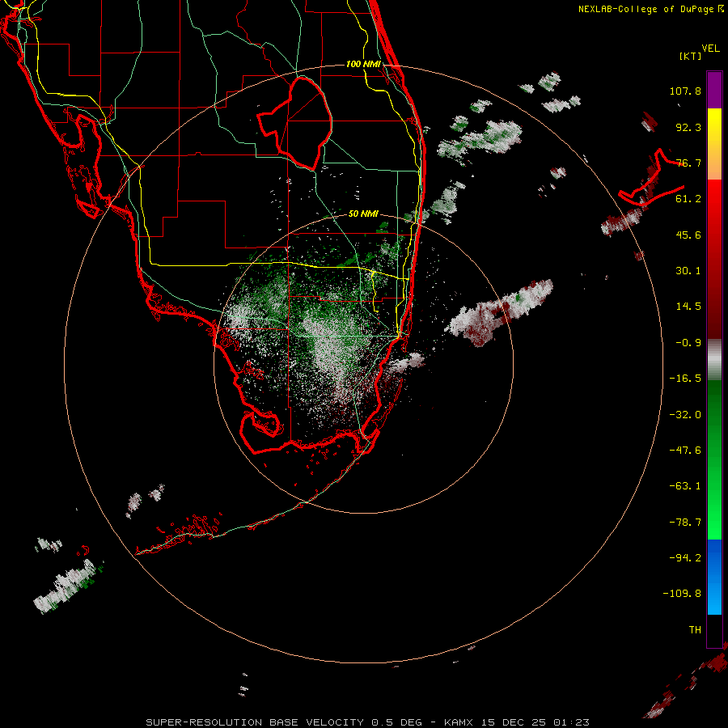Select the 30.1 velocity scale label
728x728 pixels.
[688, 271]
